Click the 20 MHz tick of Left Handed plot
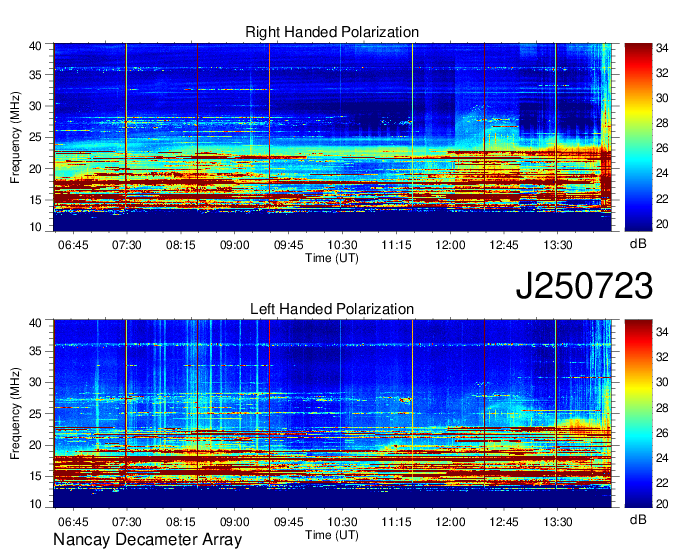Viewport: 680px width, 552px height. click(36, 445)
